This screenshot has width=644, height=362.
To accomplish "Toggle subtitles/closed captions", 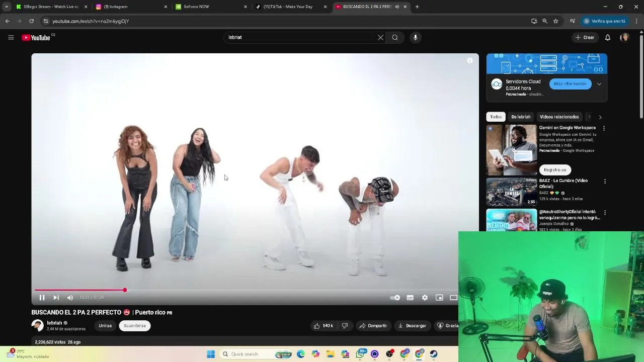I will tap(410, 298).
